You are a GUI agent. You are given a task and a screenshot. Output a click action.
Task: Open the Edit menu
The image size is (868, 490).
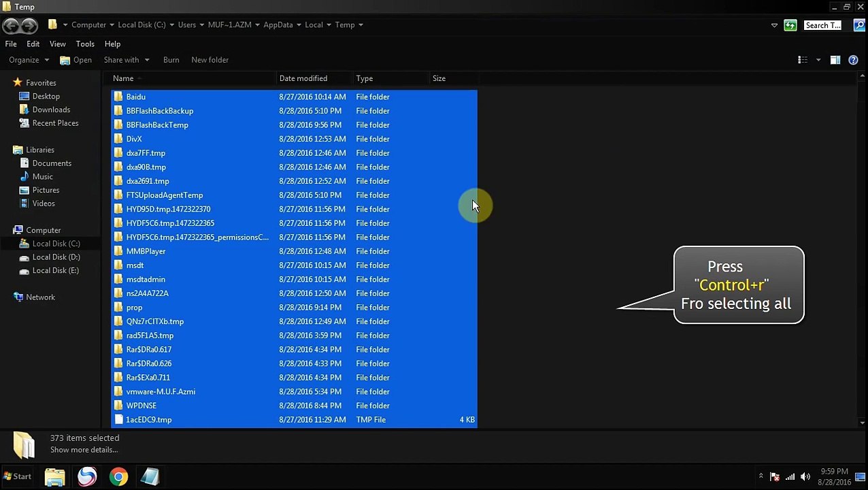pyautogui.click(x=33, y=44)
